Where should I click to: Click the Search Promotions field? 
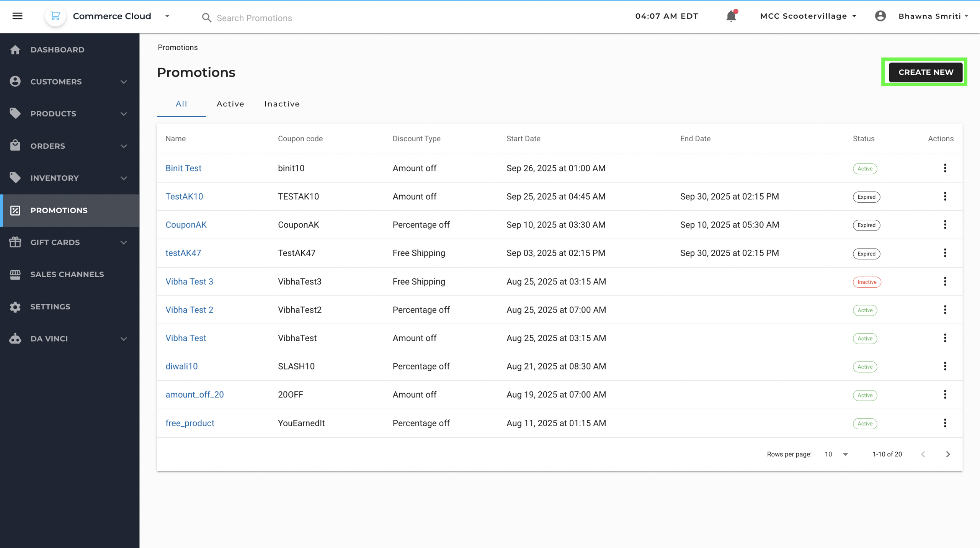(254, 18)
